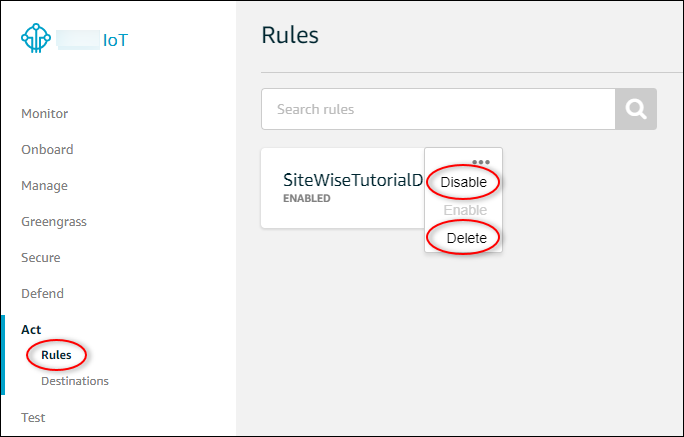Image resolution: width=684 pixels, height=437 pixels.
Task: Open the Monitor section in sidebar
Action: tap(44, 114)
